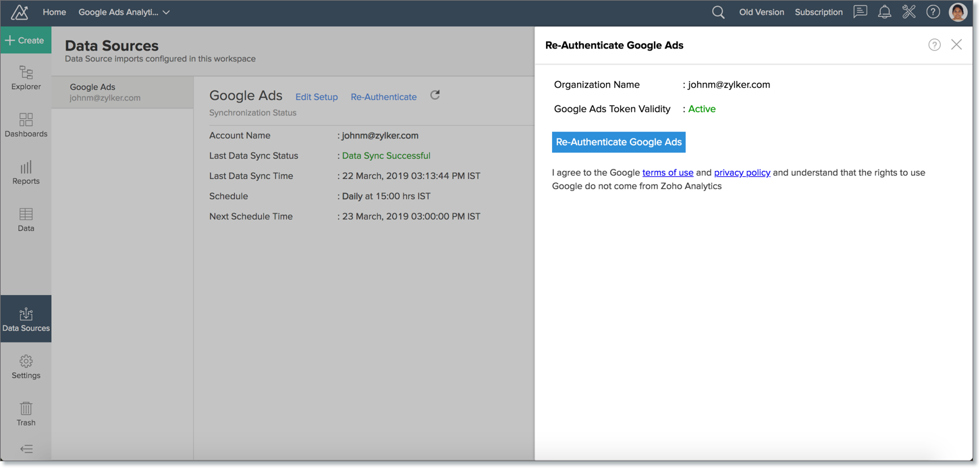
Task: Open the search magnifier icon
Action: 718,12
